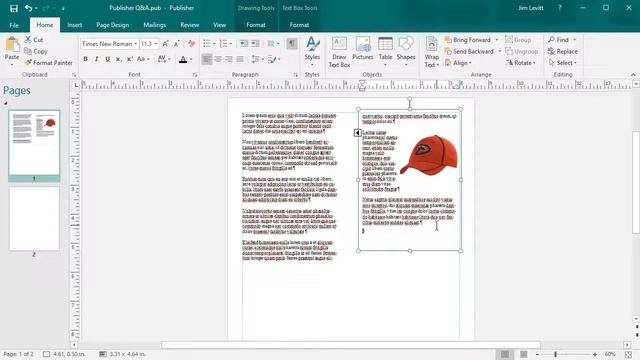Show whole page zoom icon
Screen dimensions: 640x360
(x=628, y=354)
